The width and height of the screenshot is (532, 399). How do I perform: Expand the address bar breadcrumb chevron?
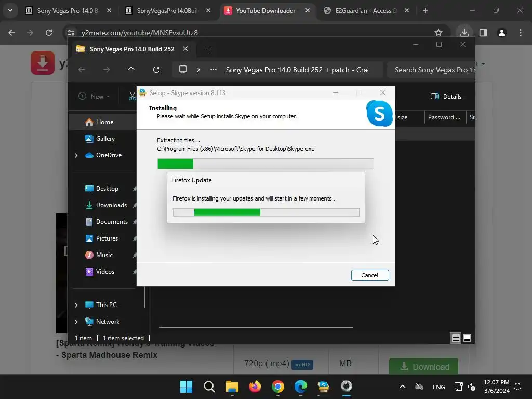coord(198,70)
